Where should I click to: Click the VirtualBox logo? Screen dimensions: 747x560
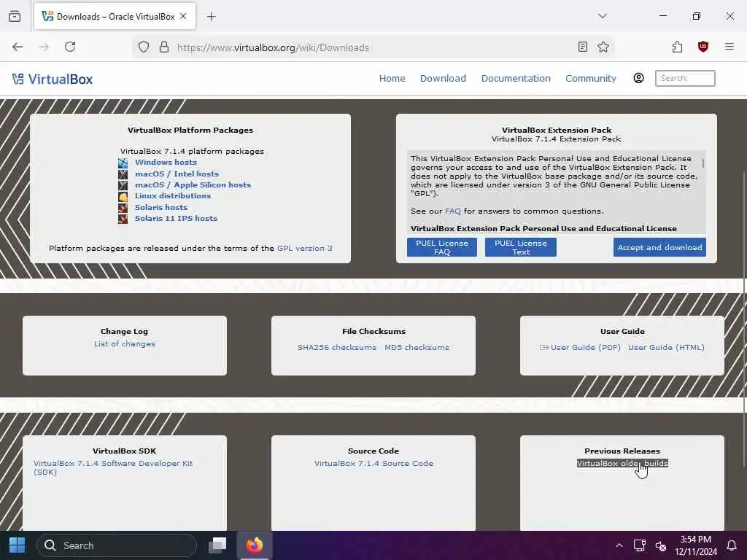pyautogui.click(x=53, y=79)
